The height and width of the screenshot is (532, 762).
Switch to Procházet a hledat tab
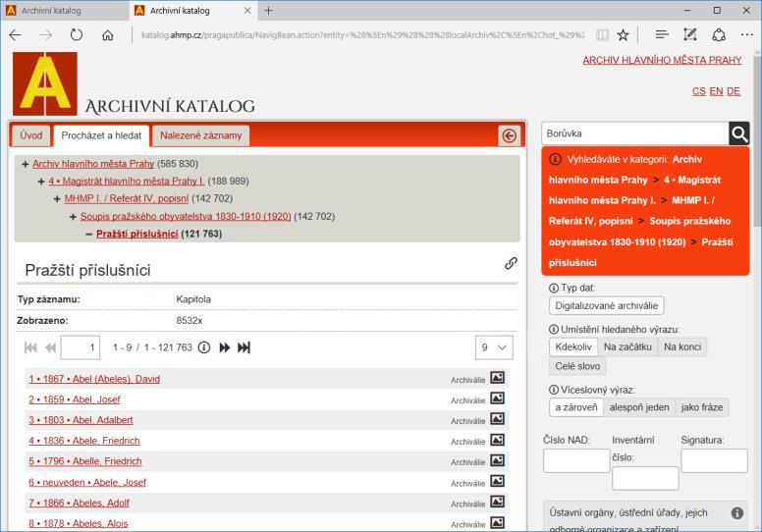(x=101, y=135)
